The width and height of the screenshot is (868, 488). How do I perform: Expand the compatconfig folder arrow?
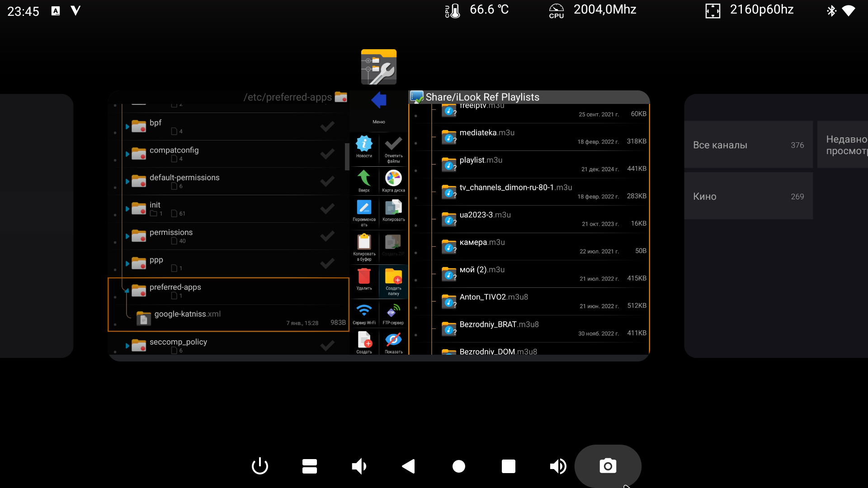127,154
